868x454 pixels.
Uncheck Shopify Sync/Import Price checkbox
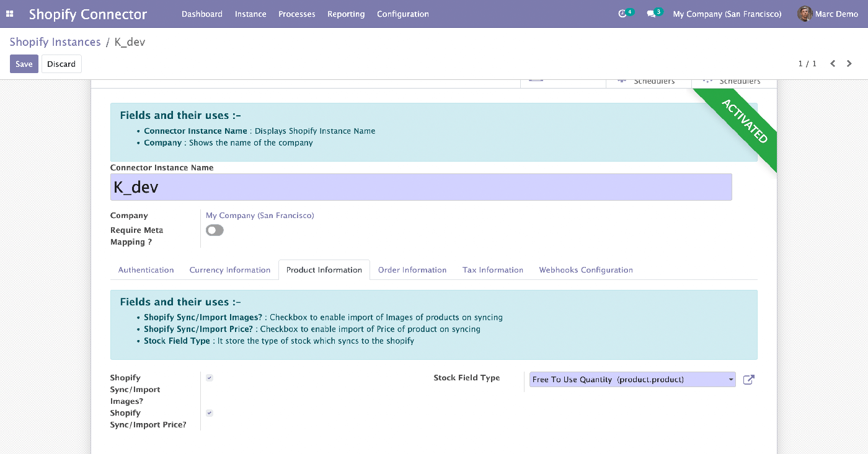click(210, 413)
